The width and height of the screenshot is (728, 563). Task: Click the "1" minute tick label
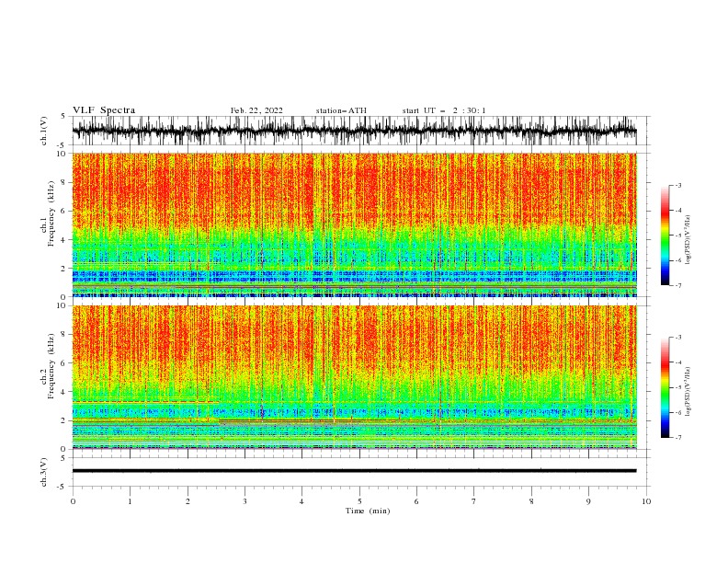(x=130, y=501)
